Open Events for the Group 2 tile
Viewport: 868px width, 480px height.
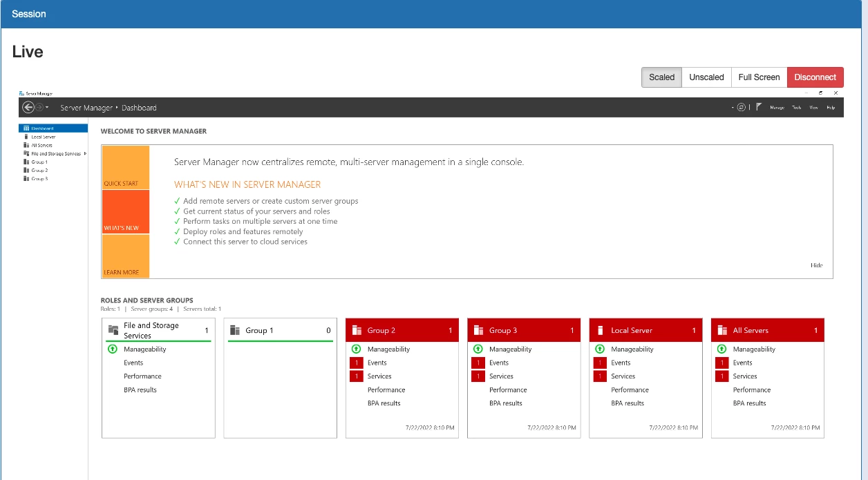click(x=377, y=363)
